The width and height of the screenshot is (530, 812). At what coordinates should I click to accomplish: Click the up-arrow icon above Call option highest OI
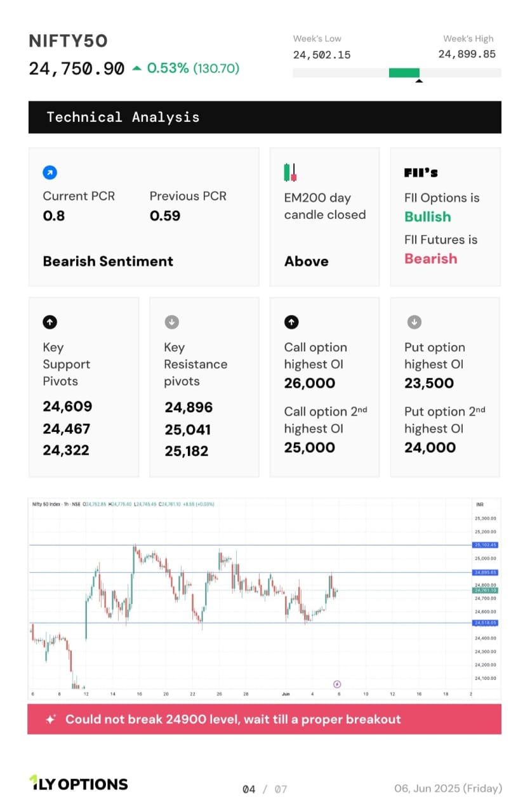coord(291,322)
